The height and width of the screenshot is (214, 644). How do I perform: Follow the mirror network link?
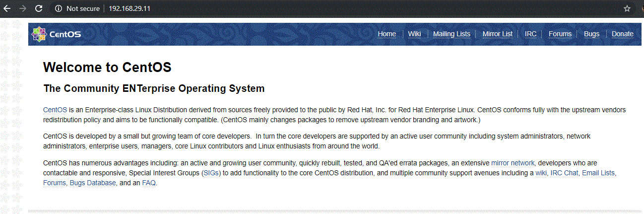pyautogui.click(x=513, y=162)
